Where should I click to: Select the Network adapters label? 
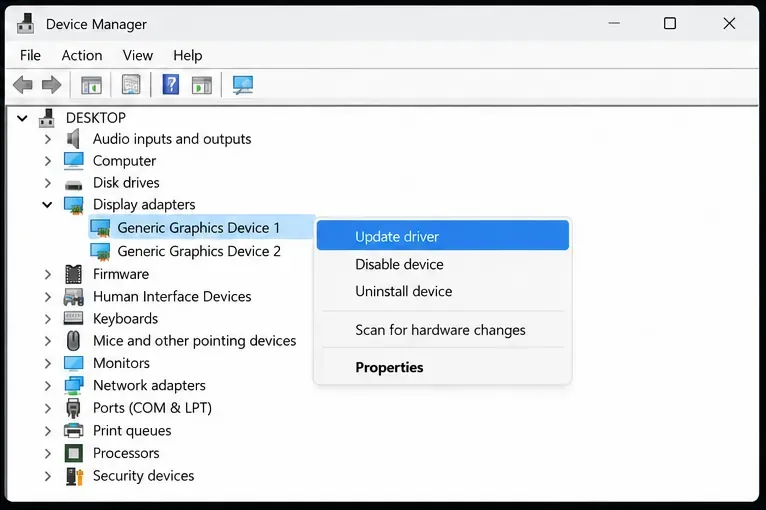point(149,386)
